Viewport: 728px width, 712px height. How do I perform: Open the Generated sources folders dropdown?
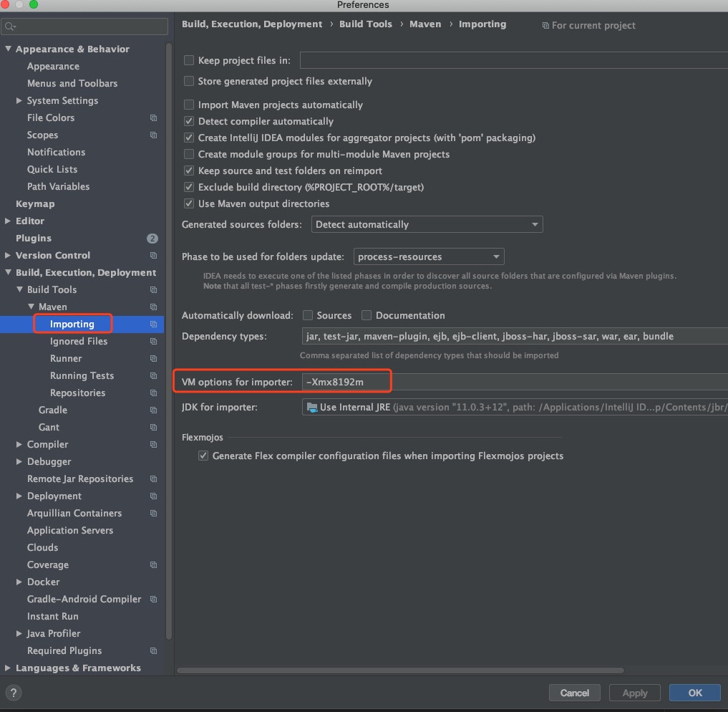point(427,225)
